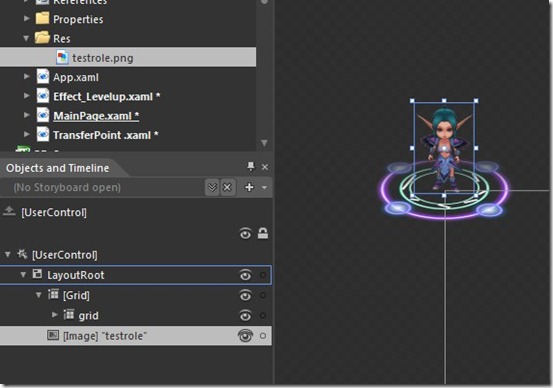
Task: Click the Res folder icon
Action: [x=43, y=38]
